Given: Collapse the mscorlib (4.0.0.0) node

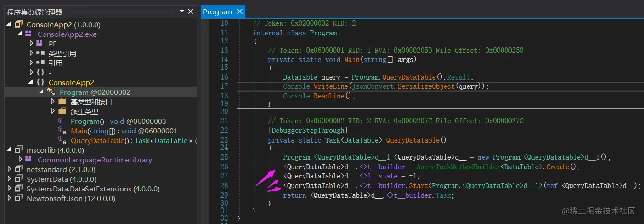Looking at the screenshot, I should tap(10, 150).
